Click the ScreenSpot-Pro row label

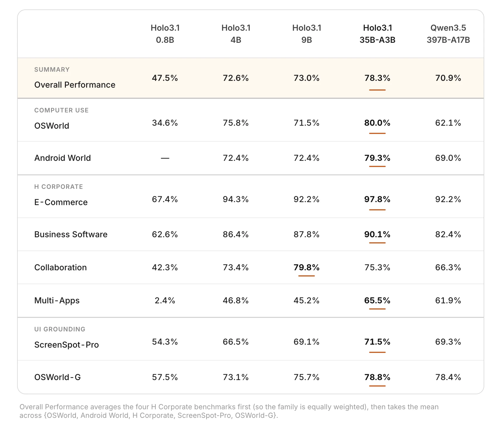pyautogui.click(x=66, y=345)
